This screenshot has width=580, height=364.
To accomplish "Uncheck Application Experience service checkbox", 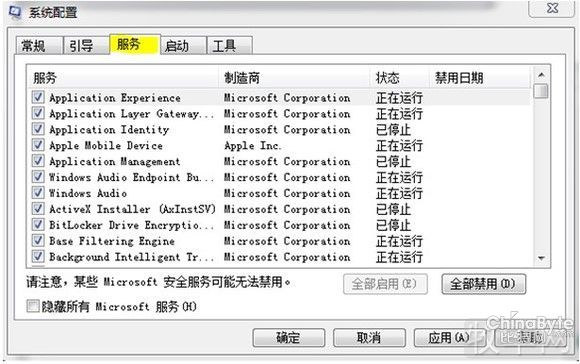I will tap(38, 97).
